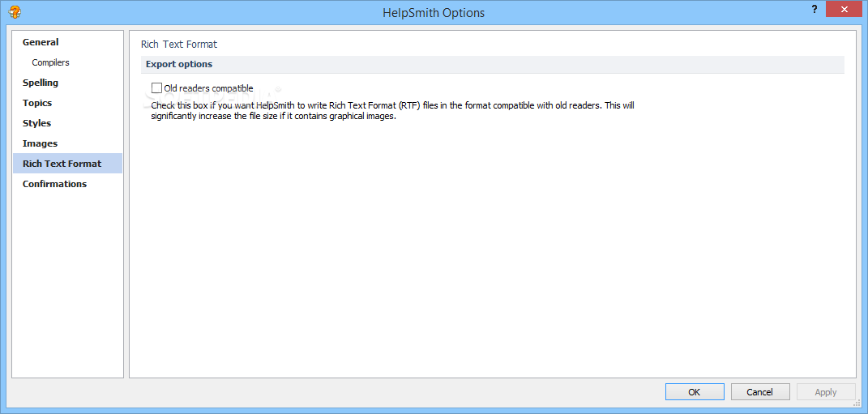The image size is (868, 414).
Task: Switch to the Styles settings
Action: click(67, 123)
